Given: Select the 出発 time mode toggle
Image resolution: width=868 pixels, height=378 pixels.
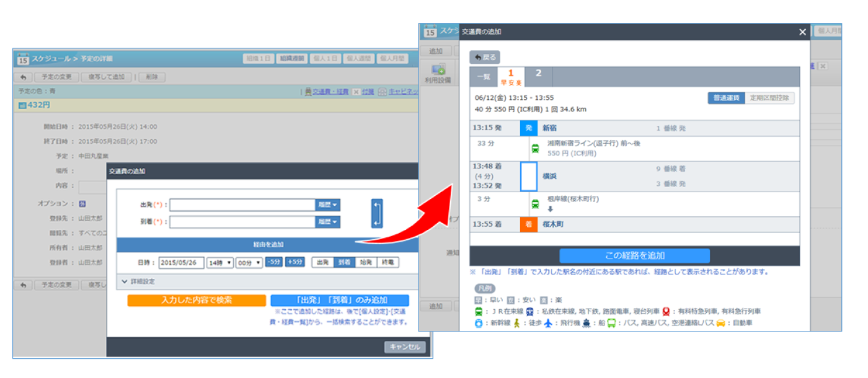Looking at the screenshot, I should 322,262.
